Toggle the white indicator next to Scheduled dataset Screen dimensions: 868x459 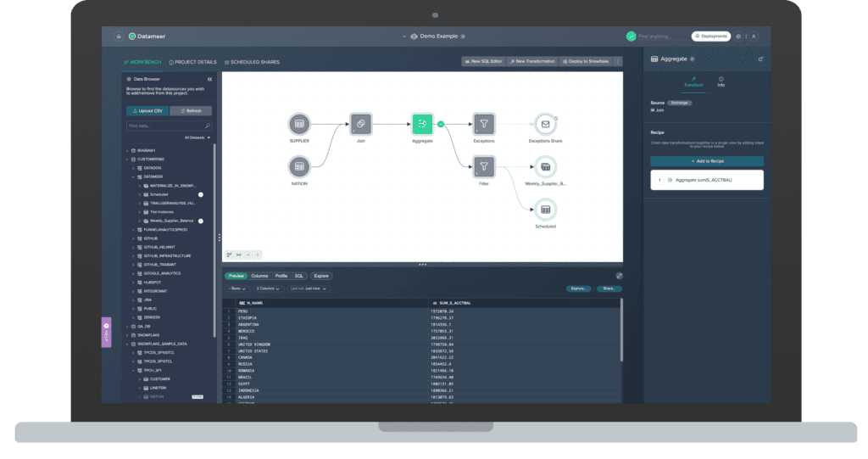pos(201,194)
